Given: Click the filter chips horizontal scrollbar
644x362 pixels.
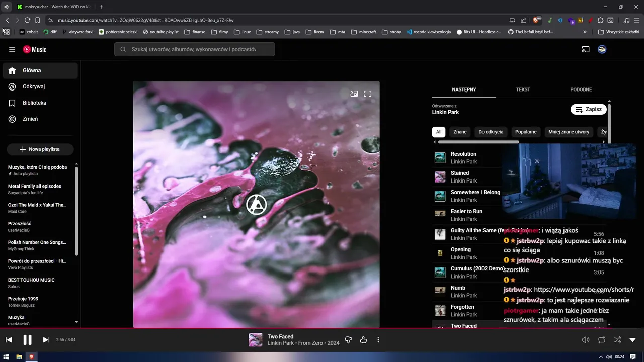Looking at the screenshot, I should tap(478, 142).
